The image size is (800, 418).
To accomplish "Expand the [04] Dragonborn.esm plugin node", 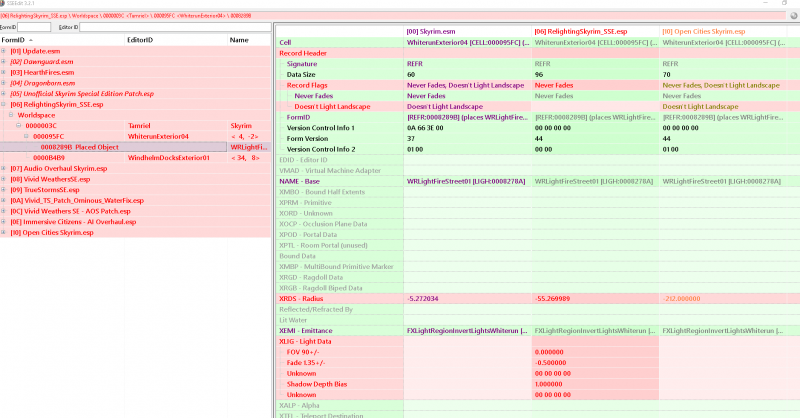I will click(3, 83).
